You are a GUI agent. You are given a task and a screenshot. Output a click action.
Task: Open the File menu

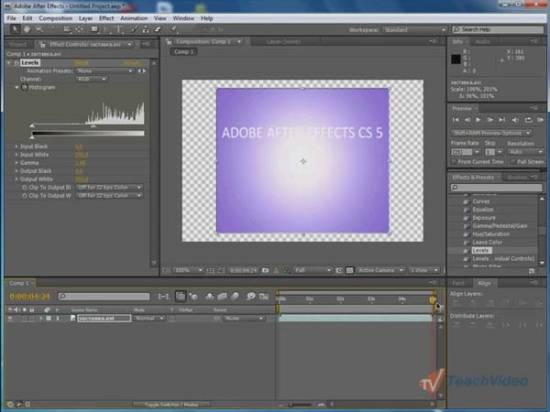(12, 18)
